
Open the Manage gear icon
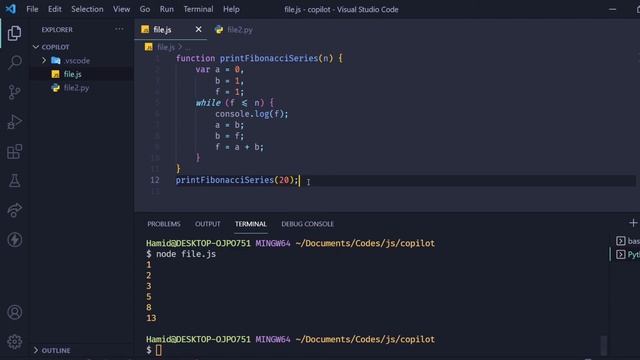pyautogui.click(x=15, y=341)
